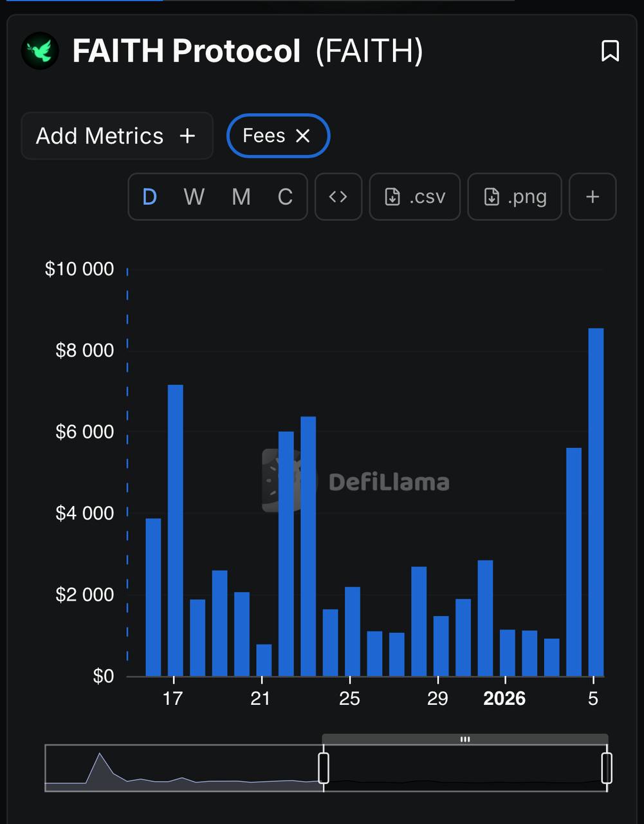The width and height of the screenshot is (644, 824).
Task: Click the $10 000 axis label
Action: (x=79, y=269)
